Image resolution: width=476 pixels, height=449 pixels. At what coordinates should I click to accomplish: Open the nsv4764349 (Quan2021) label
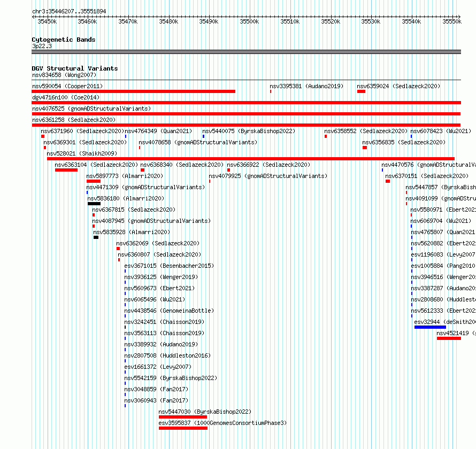[x=158, y=131]
